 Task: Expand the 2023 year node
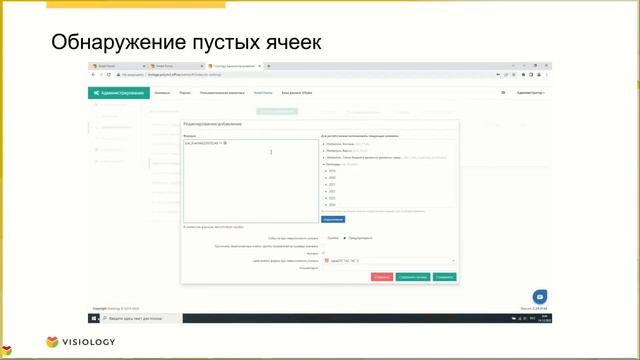click(x=326, y=198)
